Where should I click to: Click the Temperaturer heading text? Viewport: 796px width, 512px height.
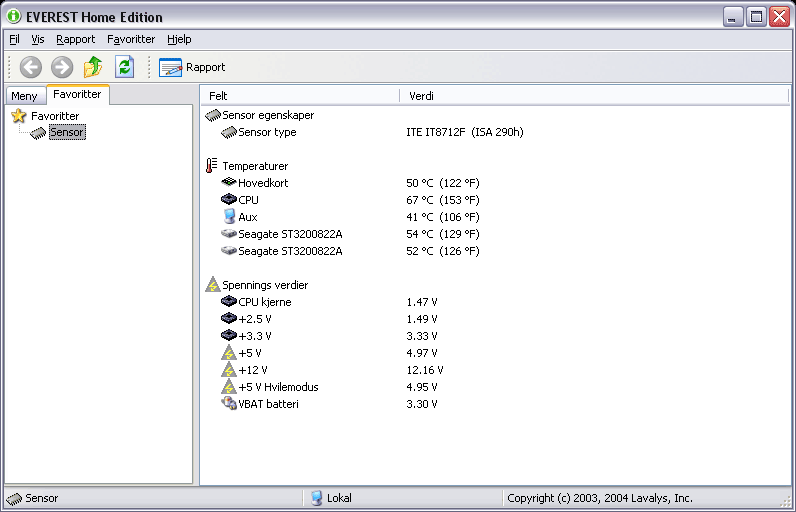click(x=255, y=166)
